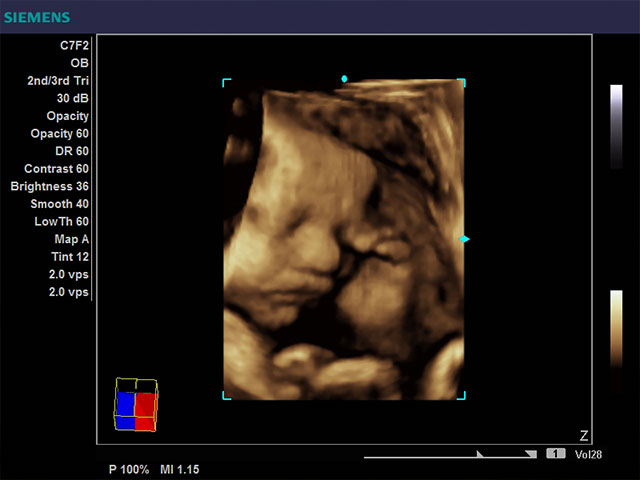Viewport: 640px width, 480px height.
Task: Click the Vol28 label
Action: point(588,455)
